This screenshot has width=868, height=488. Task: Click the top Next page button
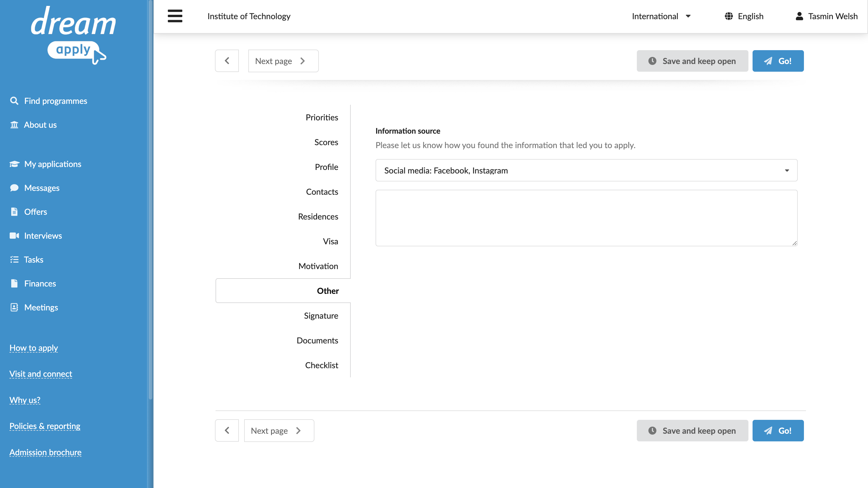(283, 61)
